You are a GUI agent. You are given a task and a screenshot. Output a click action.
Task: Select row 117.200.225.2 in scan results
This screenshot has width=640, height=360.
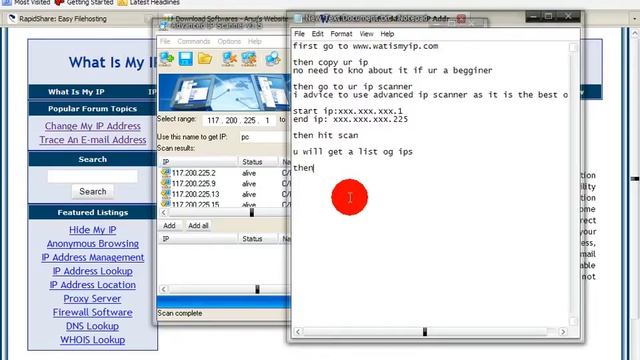(x=224, y=173)
